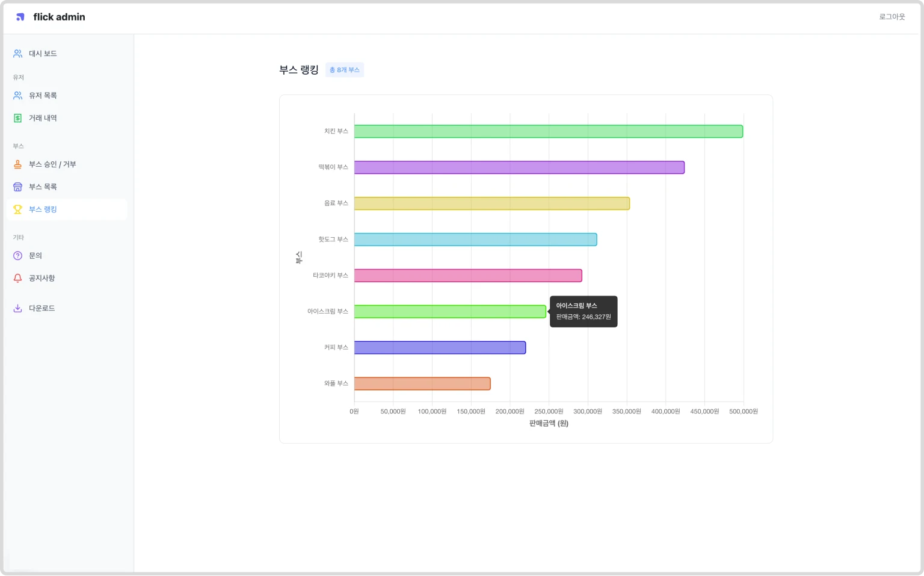The height and width of the screenshot is (576, 924).
Task: Open 거래 내역 page
Action: tap(67, 118)
